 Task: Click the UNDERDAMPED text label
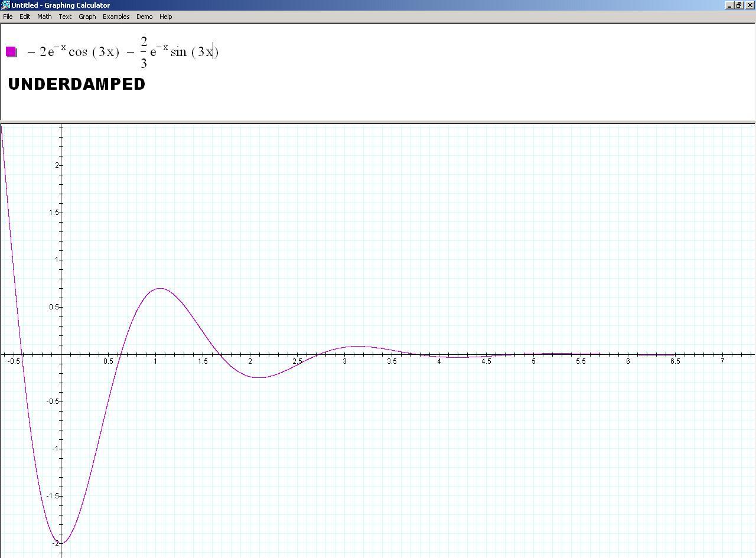77,84
